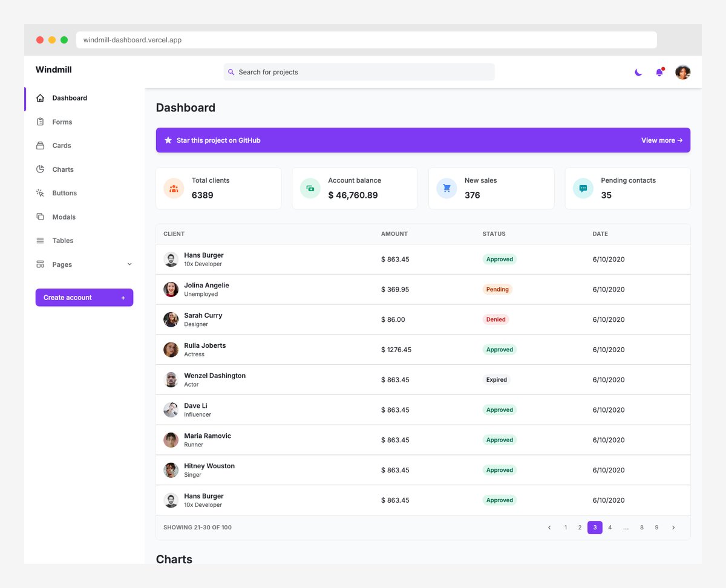Select page 4 in the pagination
This screenshot has width=726, height=588.
click(x=610, y=528)
